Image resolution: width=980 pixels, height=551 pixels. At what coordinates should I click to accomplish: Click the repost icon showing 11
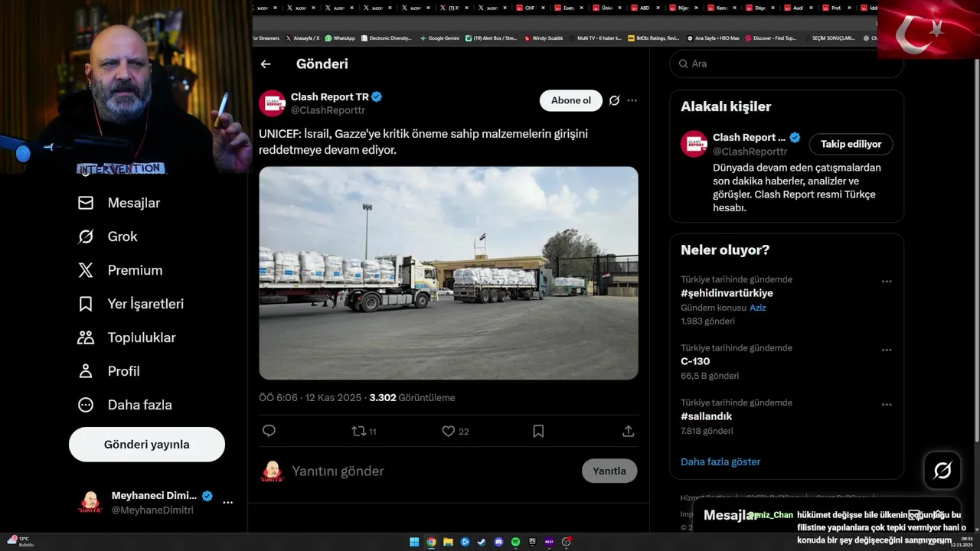pyautogui.click(x=364, y=431)
